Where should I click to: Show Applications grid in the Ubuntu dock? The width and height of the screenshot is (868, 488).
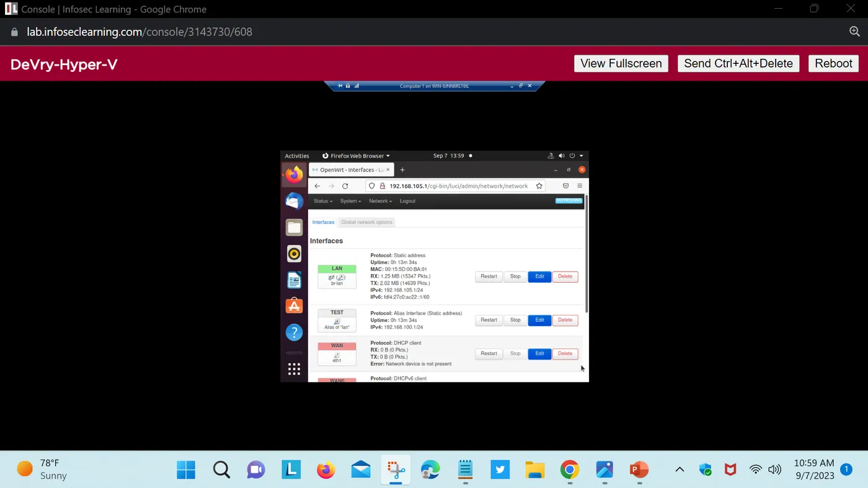pos(294,369)
